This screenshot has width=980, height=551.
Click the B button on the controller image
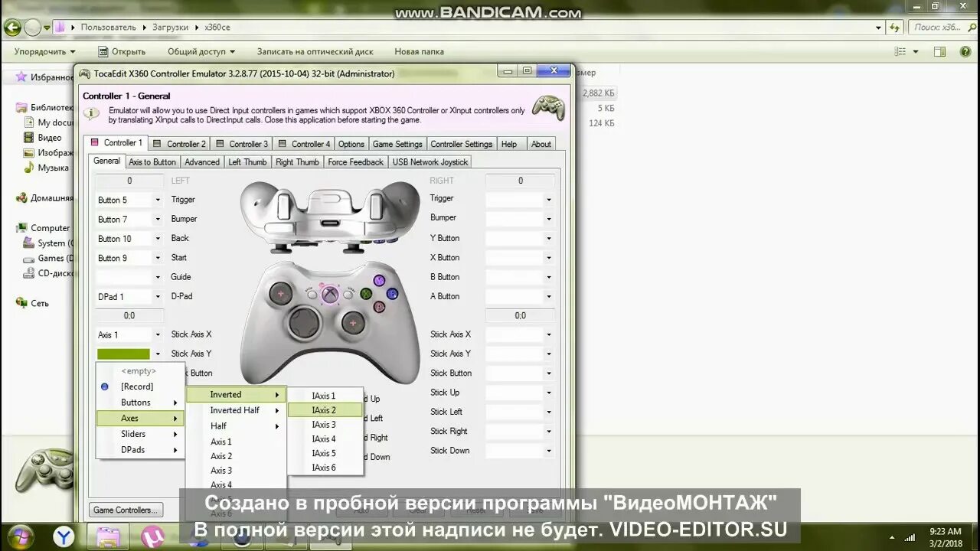click(x=392, y=293)
